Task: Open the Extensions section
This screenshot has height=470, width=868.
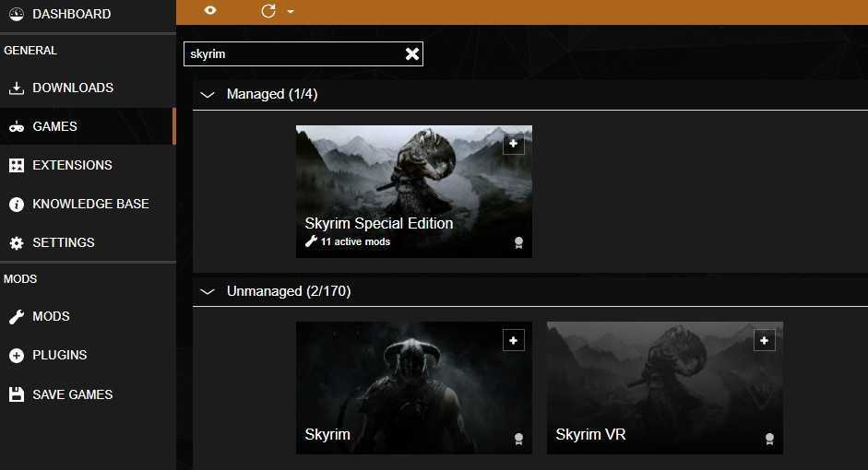Action: (72, 165)
